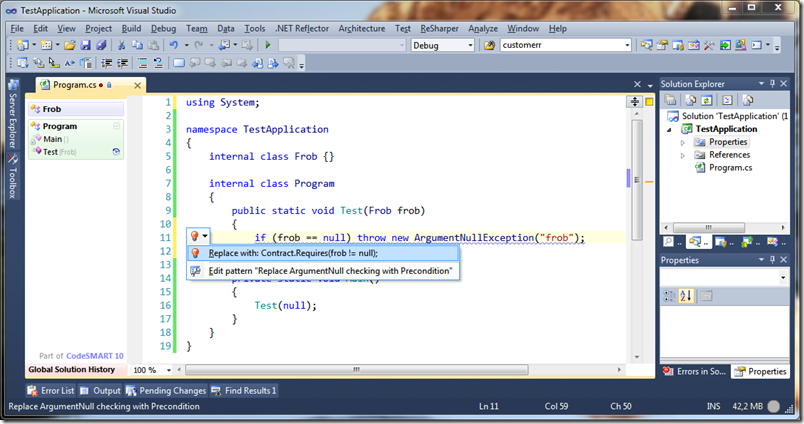The width and height of the screenshot is (804, 424).
Task: Click the Save icon in toolbar
Action: (x=86, y=45)
